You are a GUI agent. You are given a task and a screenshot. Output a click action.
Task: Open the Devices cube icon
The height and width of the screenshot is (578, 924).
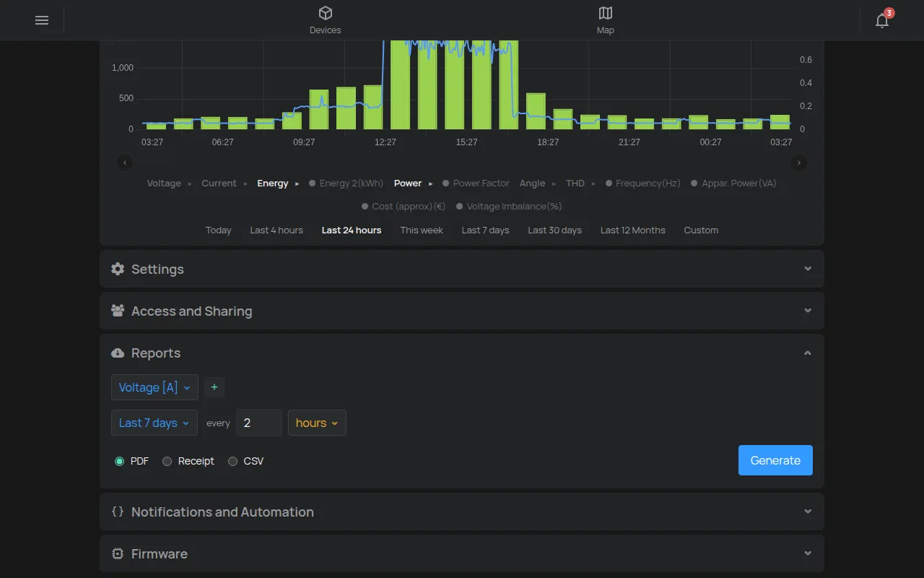click(x=326, y=13)
